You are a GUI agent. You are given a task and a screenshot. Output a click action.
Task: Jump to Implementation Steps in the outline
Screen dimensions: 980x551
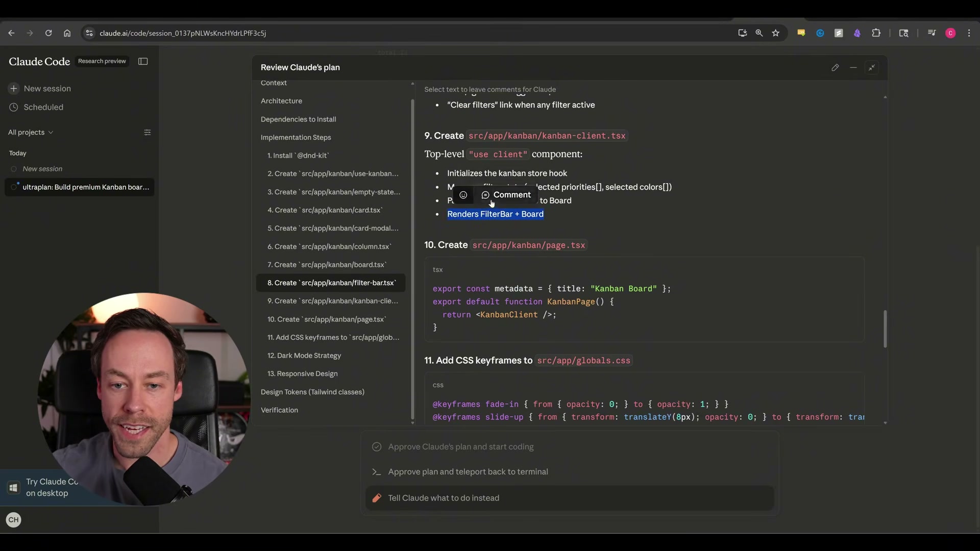tap(296, 138)
